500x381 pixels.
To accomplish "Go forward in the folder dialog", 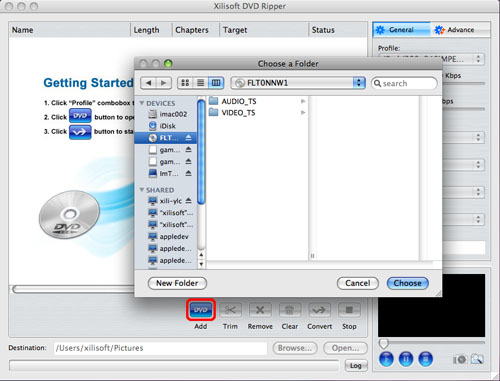I will 164,83.
